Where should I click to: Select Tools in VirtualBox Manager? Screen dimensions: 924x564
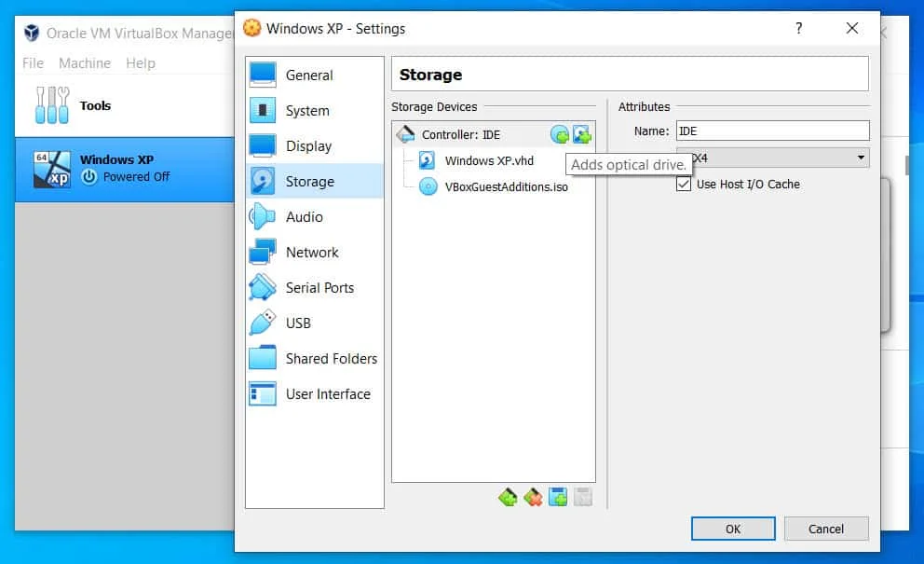coord(125,105)
